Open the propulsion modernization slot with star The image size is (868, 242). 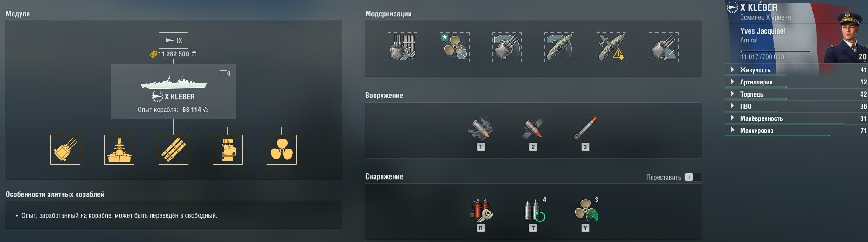point(455,47)
